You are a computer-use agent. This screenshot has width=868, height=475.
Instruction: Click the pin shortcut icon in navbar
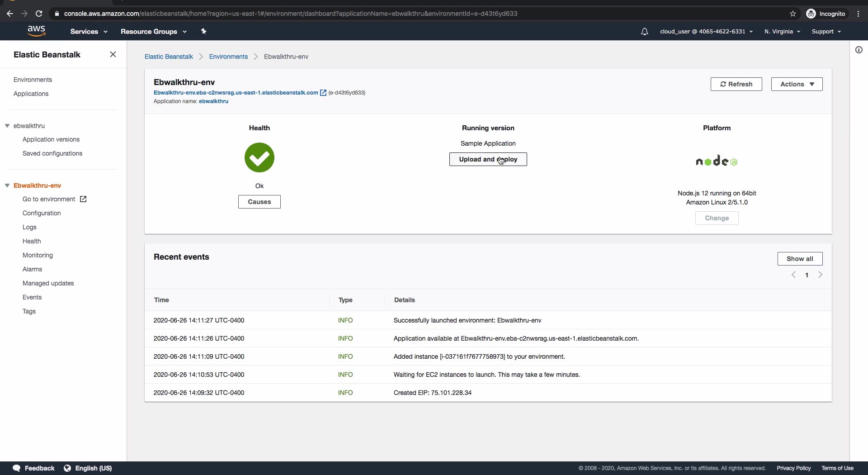[x=203, y=31]
